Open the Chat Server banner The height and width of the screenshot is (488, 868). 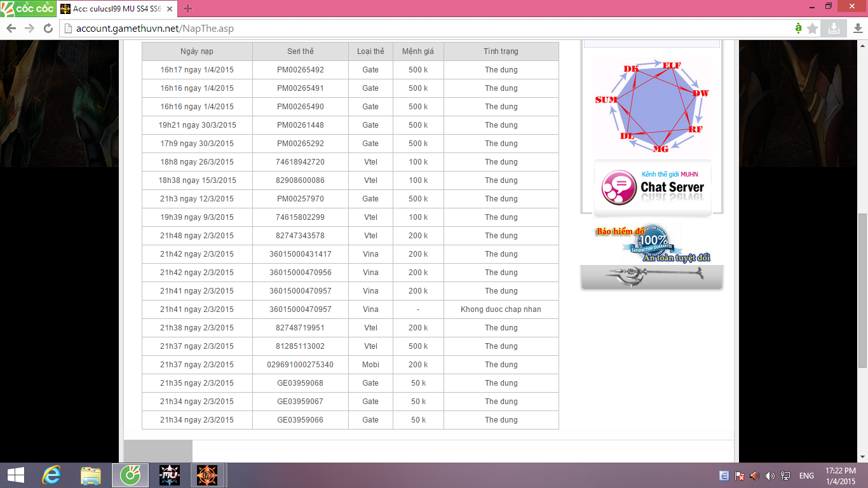click(653, 187)
